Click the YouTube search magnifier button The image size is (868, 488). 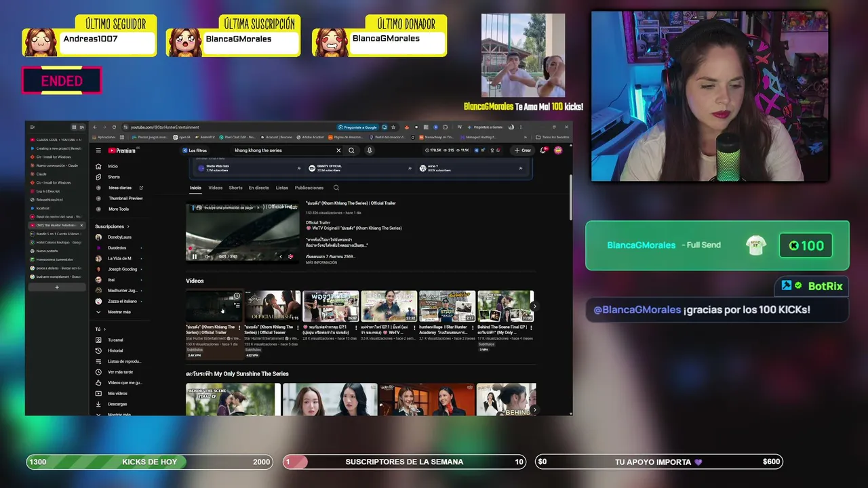(x=351, y=150)
